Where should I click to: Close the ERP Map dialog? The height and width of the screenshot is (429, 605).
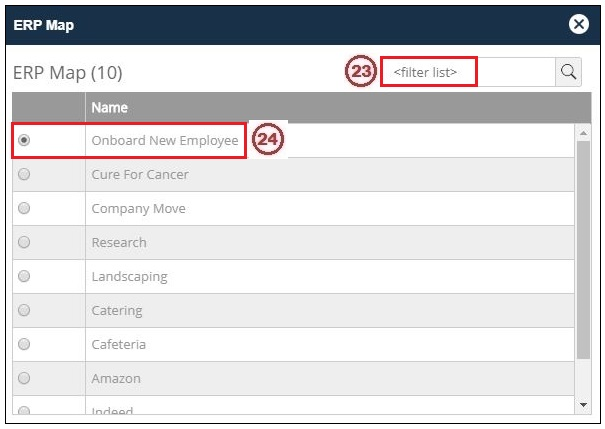(577, 25)
